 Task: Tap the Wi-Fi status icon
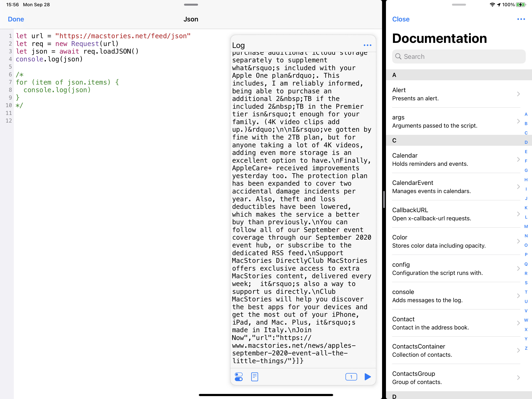(492, 4)
